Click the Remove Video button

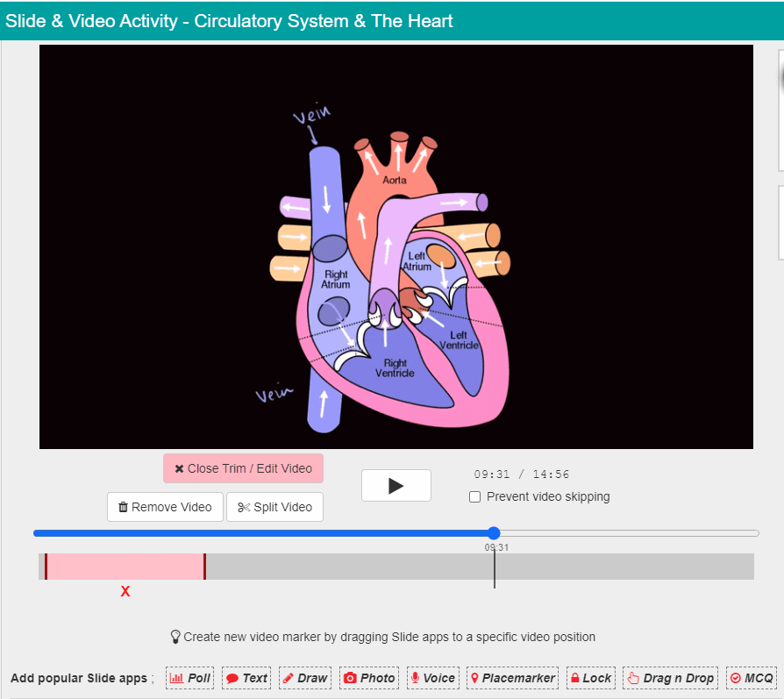[x=165, y=507]
